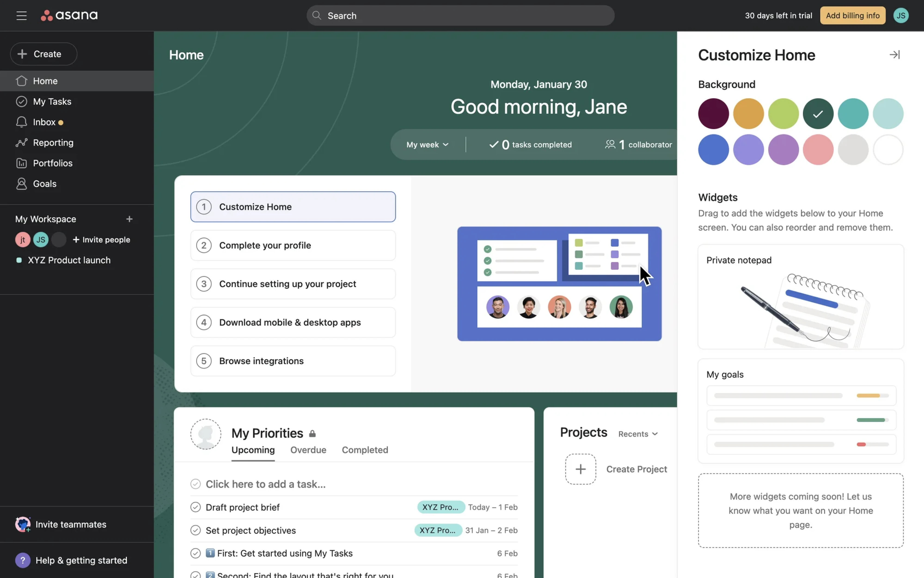Click the XYZ Pro tag on Draft project brief
Viewport: 924px width, 578px height.
point(441,507)
